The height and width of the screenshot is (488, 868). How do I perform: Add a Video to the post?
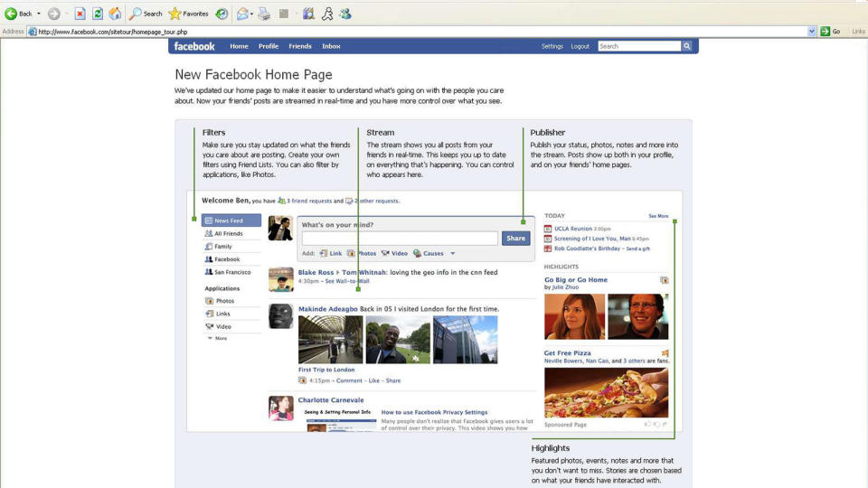394,253
